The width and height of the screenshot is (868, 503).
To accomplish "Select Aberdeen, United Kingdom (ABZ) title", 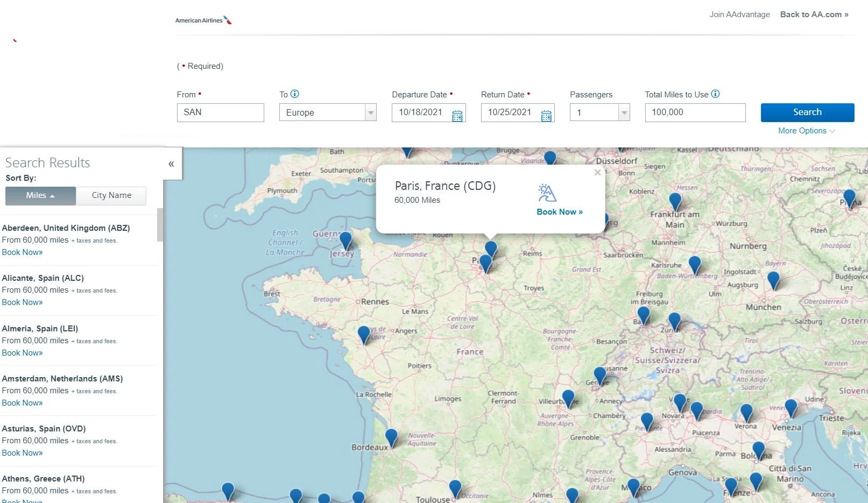I will [x=66, y=228].
